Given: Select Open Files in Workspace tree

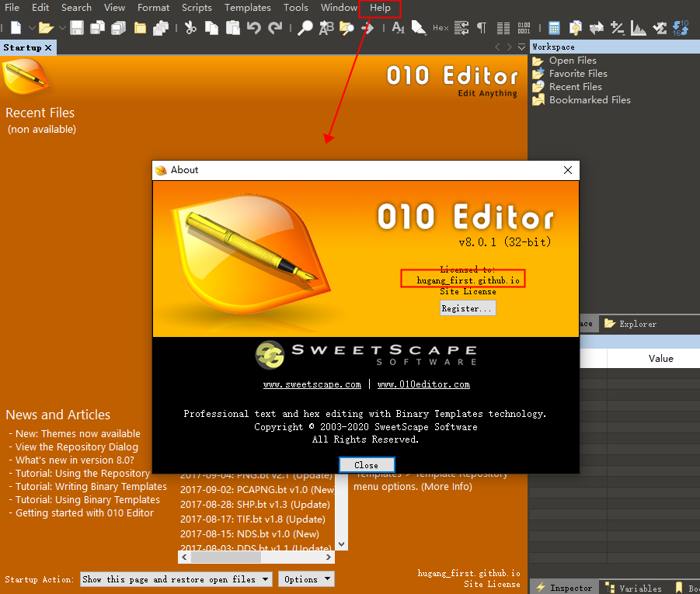Looking at the screenshot, I should pyautogui.click(x=573, y=61).
